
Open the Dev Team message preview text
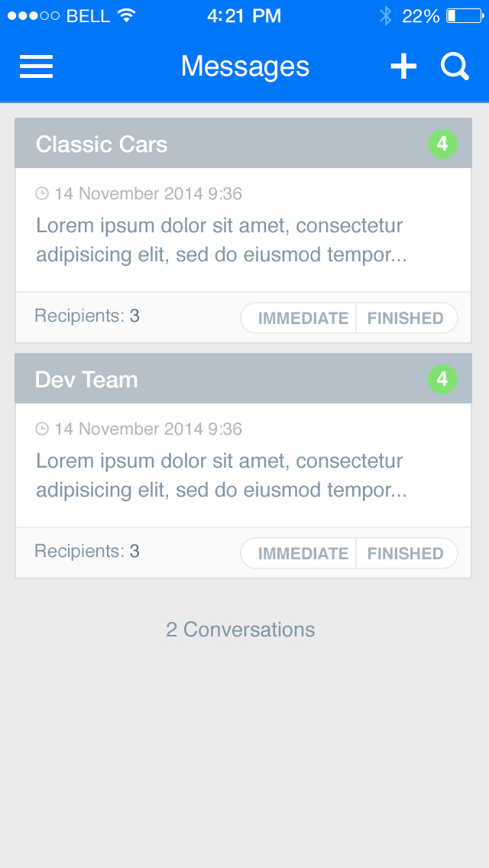(222, 475)
